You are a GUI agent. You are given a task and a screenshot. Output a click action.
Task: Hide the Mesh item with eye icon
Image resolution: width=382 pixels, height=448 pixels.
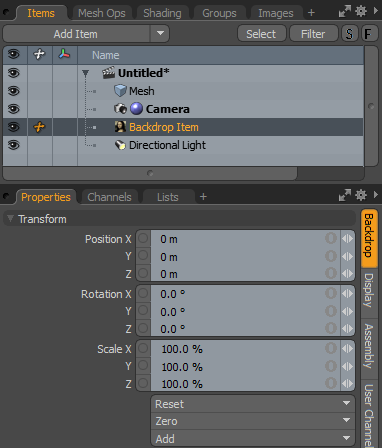(14, 91)
